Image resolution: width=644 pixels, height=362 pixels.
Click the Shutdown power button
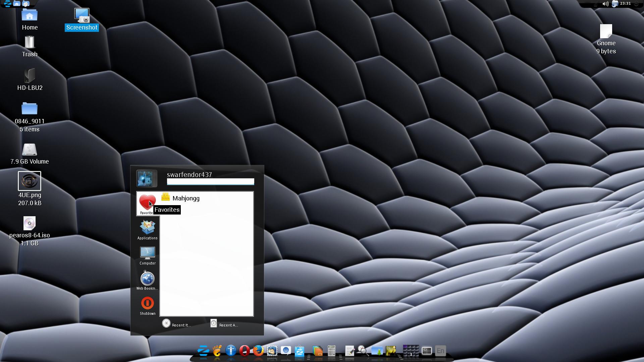click(x=148, y=305)
